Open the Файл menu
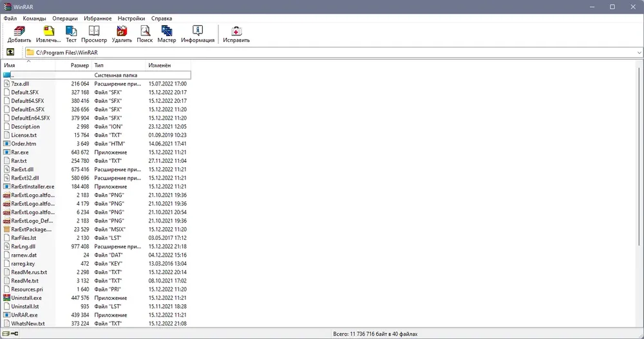 point(10,19)
